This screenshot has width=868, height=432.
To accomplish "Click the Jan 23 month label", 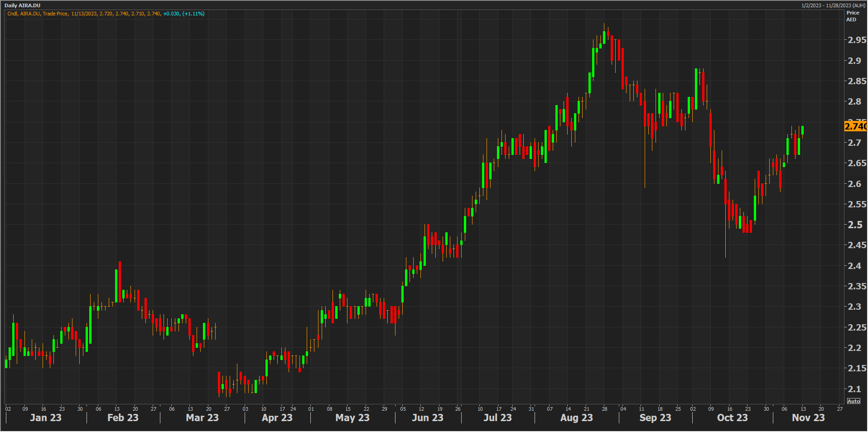I will point(45,418).
